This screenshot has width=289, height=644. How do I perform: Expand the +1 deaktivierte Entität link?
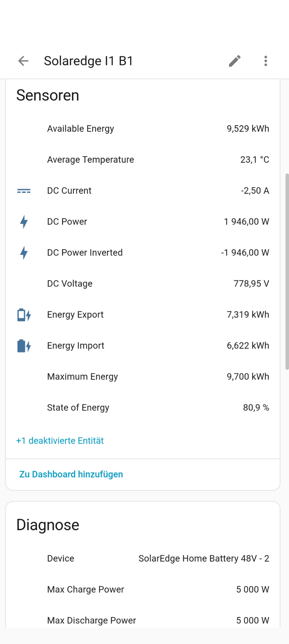60,441
